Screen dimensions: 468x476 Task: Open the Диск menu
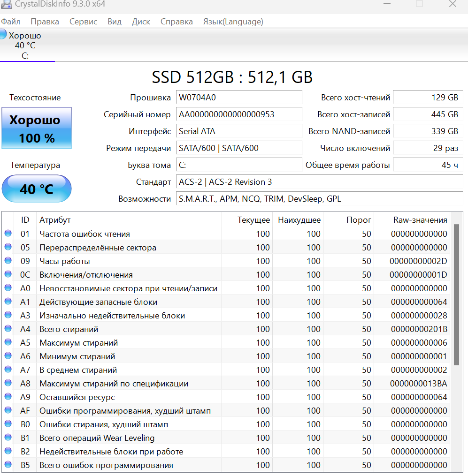141,22
